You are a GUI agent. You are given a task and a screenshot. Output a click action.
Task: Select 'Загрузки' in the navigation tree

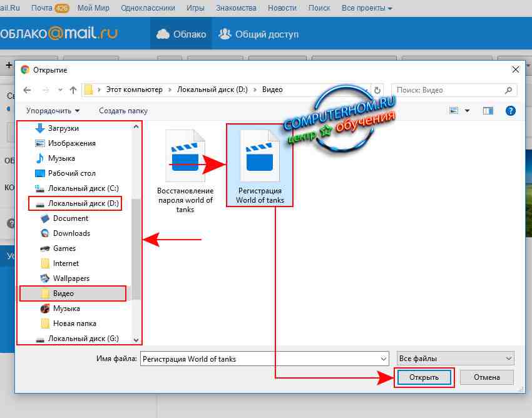coord(63,128)
